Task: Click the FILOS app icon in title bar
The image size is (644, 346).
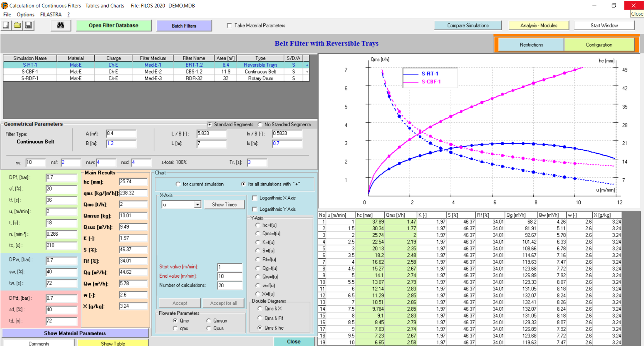Action: (4, 5)
